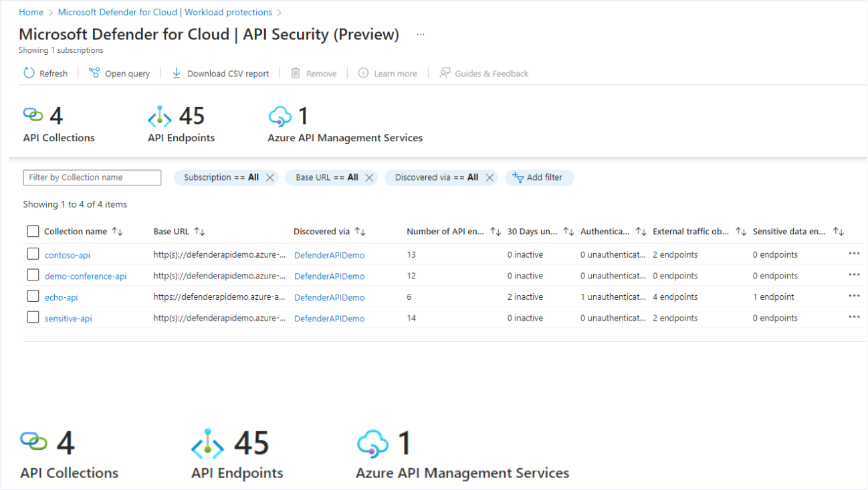The width and height of the screenshot is (868, 490).
Task: Click the Add filter button label
Action: click(544, 177)
